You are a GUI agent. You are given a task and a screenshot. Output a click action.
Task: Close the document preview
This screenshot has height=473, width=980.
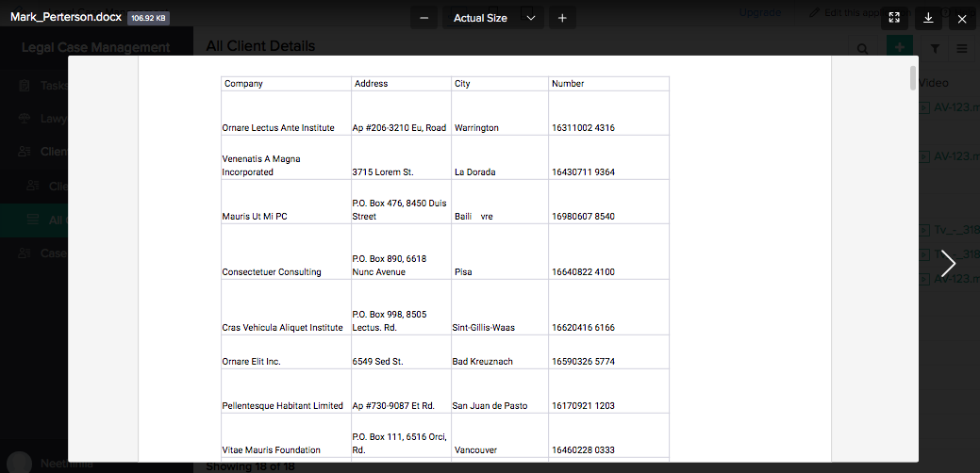pyautogui.click(x=962, y=18)
